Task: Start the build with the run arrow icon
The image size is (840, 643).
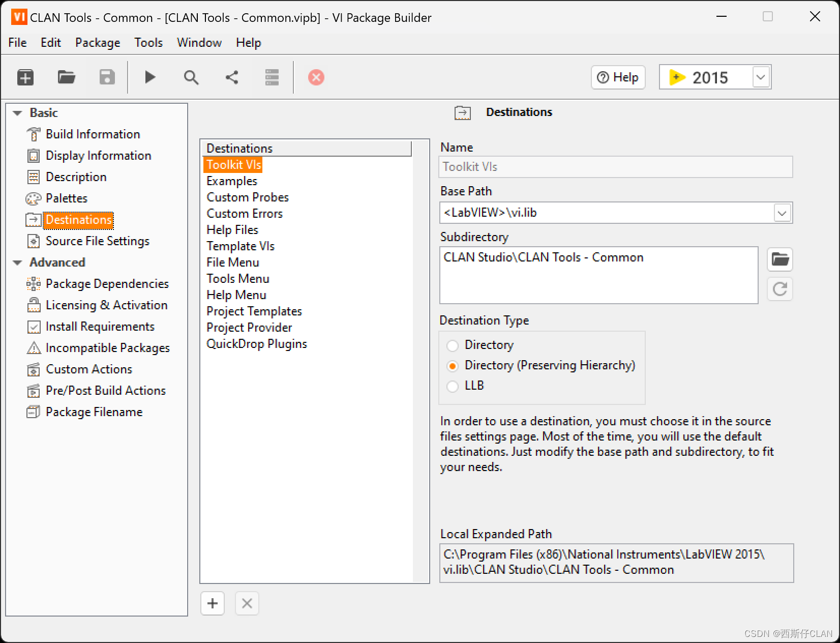Action: 149,77
